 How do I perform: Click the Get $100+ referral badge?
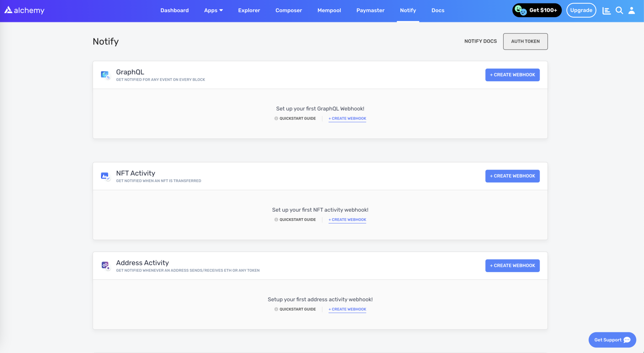pos(537,10)
